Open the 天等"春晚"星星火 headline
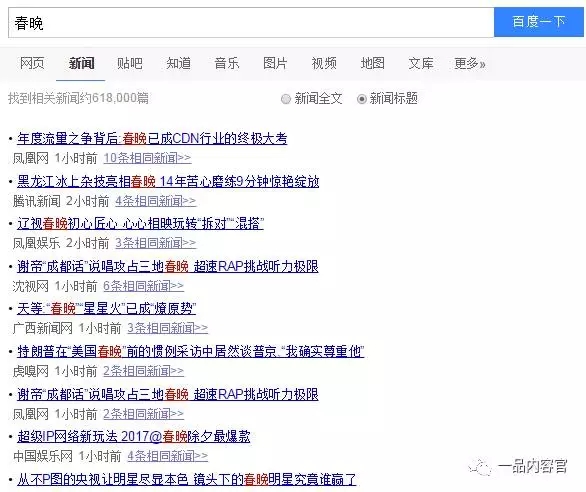The width and height of the screenshot is (586, 492). click(107, 308)
